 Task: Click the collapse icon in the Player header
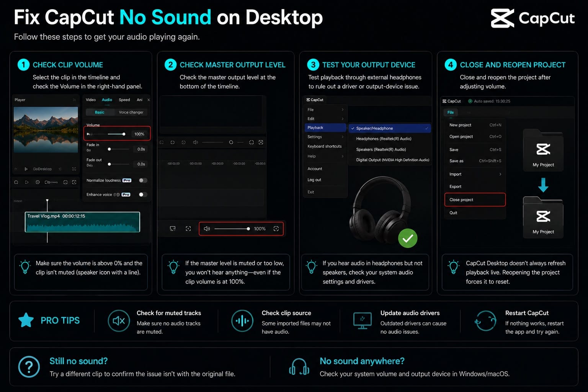(74, 100)
